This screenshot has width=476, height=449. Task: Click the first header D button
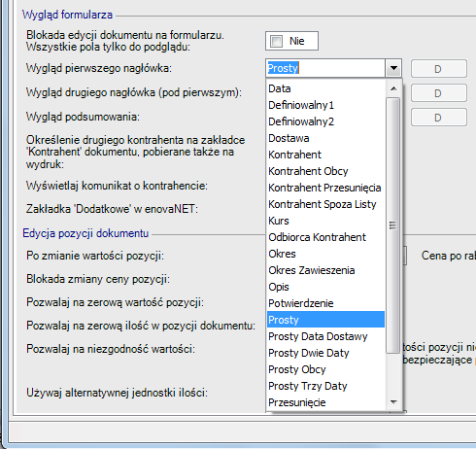click(x=439, y=69)
